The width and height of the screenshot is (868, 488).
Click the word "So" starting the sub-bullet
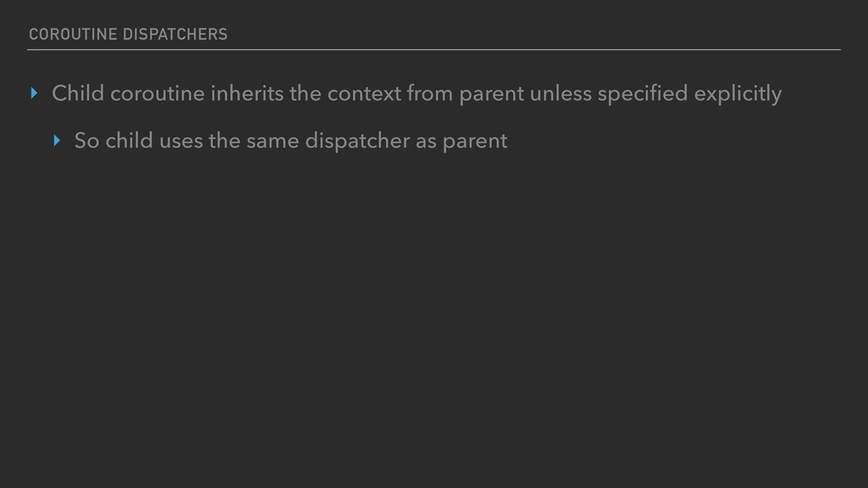pos(86,141)
